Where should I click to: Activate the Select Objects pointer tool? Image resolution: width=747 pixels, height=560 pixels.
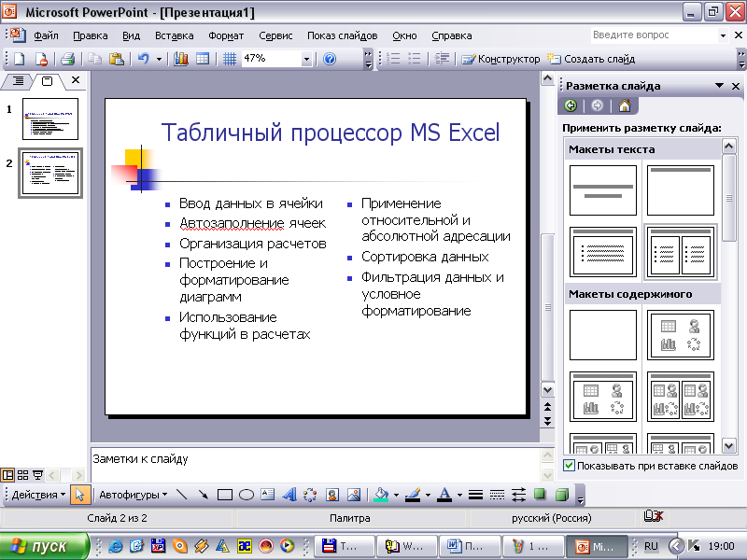(79, 495)
